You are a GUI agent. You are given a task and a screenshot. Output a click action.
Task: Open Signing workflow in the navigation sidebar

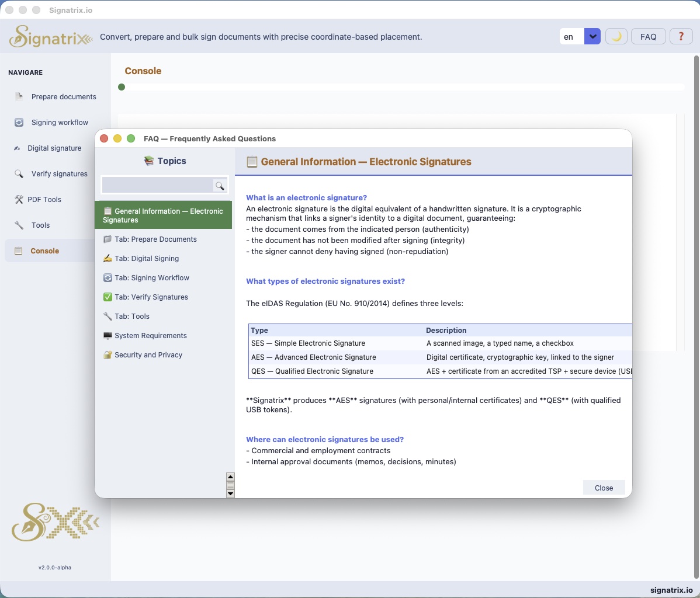60,123
